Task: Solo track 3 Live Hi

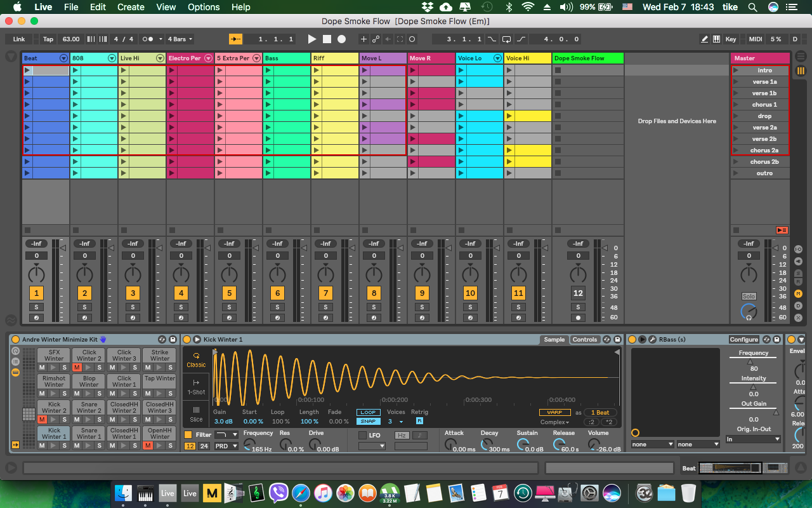Action: coord(133,307)
